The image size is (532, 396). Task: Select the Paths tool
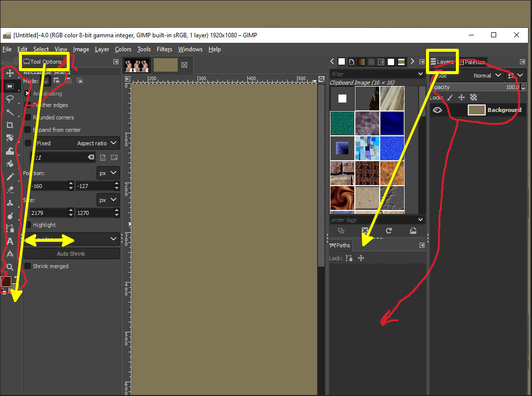pyautogui.click(x=10, y=228)
